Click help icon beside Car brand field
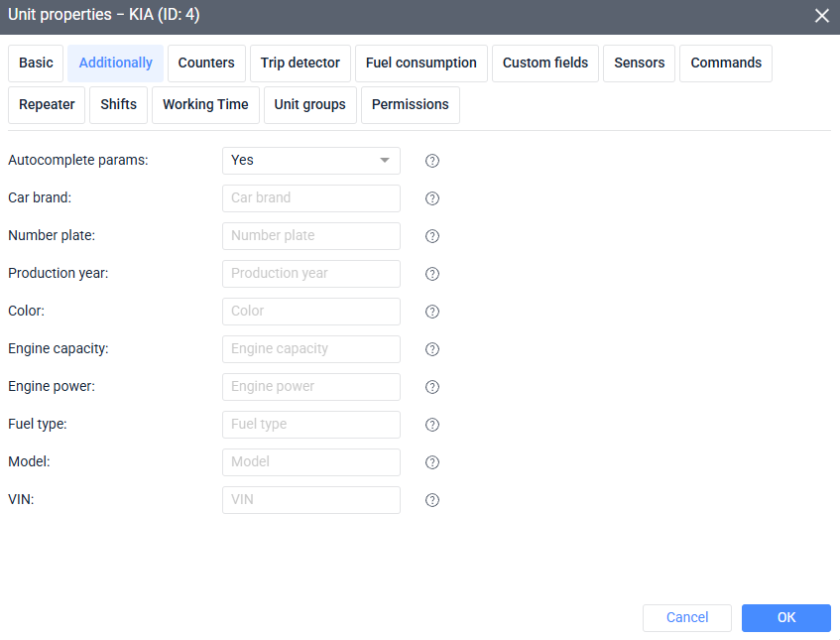The height and width of the screenshot is (640, 840). click(x=432, y=198)
